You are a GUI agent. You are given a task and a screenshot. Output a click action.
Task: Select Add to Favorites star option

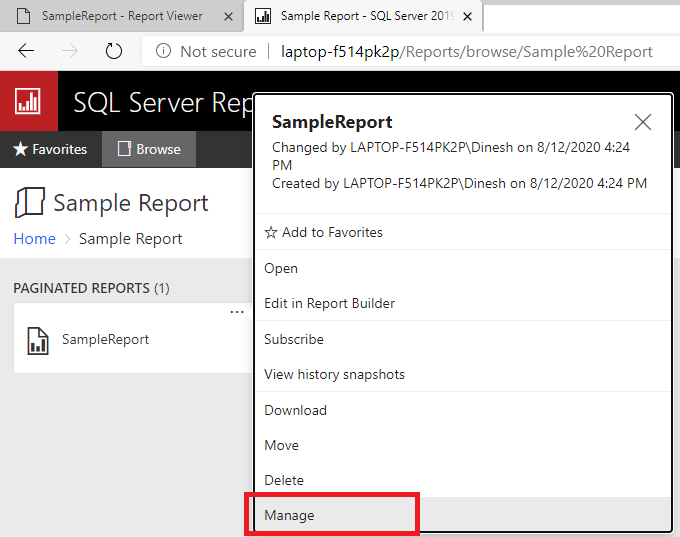pyautogui.click(x=323, y=232)
